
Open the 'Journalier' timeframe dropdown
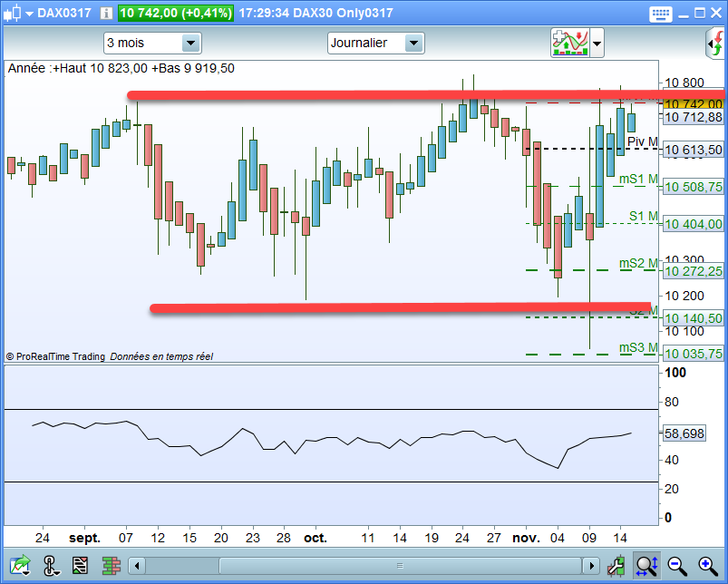pos(375,44)
